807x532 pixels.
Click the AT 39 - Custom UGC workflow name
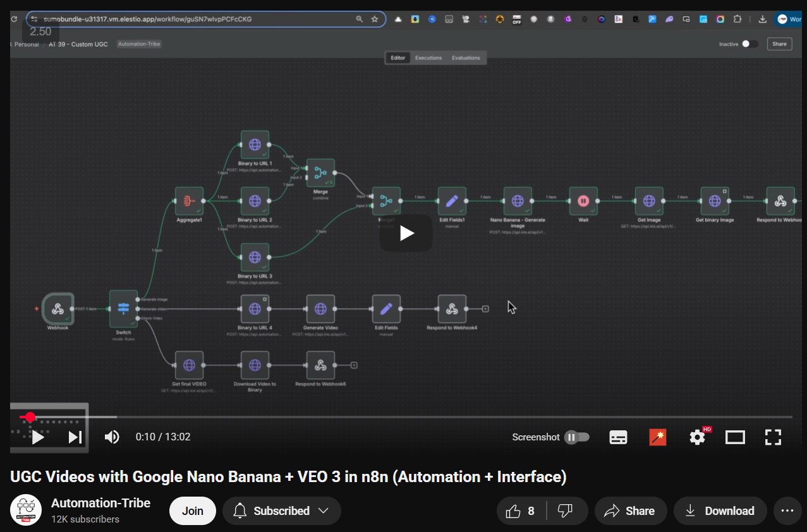point(78,44)
